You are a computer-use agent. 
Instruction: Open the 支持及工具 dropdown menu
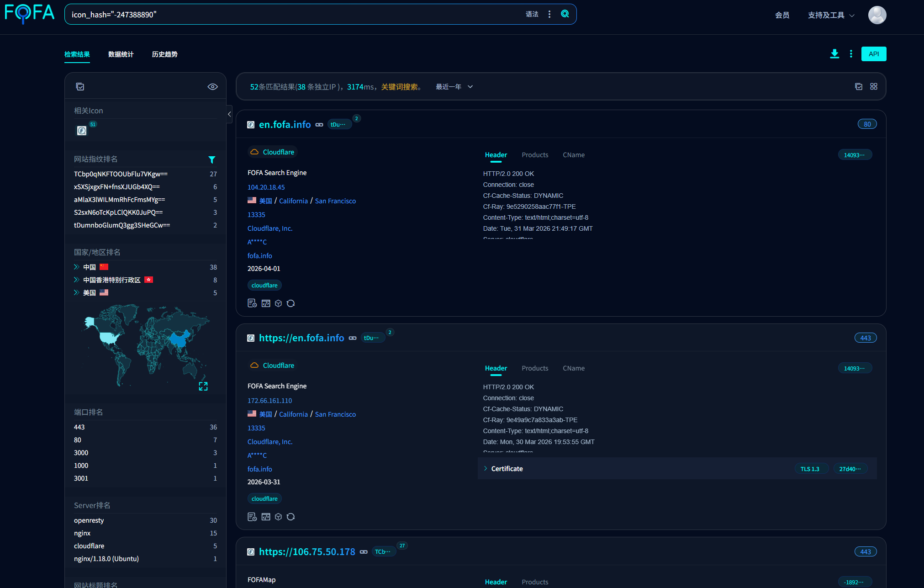(x=831, y=15)
